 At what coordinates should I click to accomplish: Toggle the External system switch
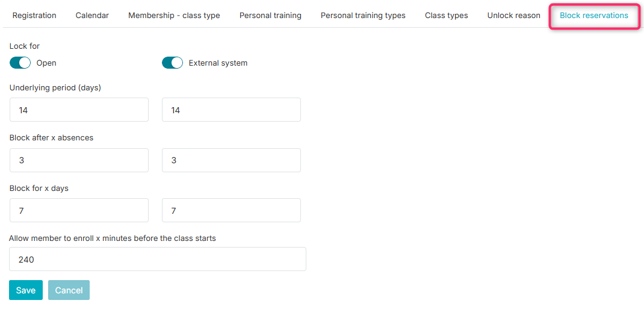coord(173,63)
